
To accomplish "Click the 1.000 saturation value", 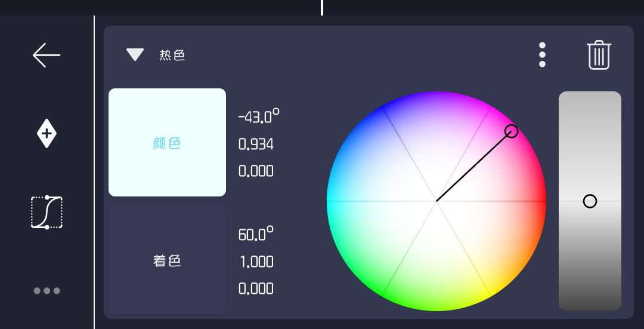I will pos(256,262).
